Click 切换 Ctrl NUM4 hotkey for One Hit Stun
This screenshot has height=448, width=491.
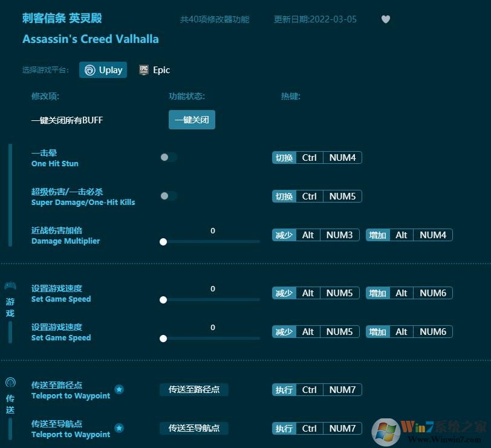[x=316, y=157]
